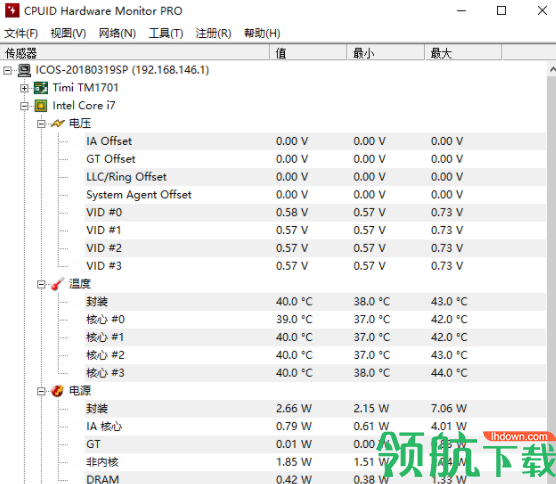This screenshot has width=556, height=484.
Task: Collapse the 电压 voltage group
Action: (x=41, y=124)
